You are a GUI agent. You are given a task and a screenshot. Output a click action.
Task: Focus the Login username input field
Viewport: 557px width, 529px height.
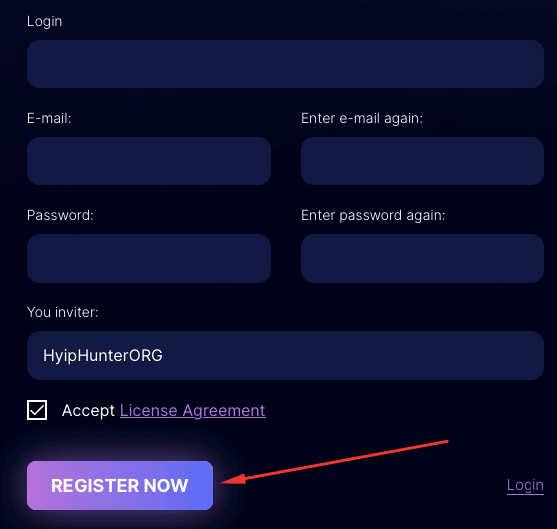(x=285, y=64)
